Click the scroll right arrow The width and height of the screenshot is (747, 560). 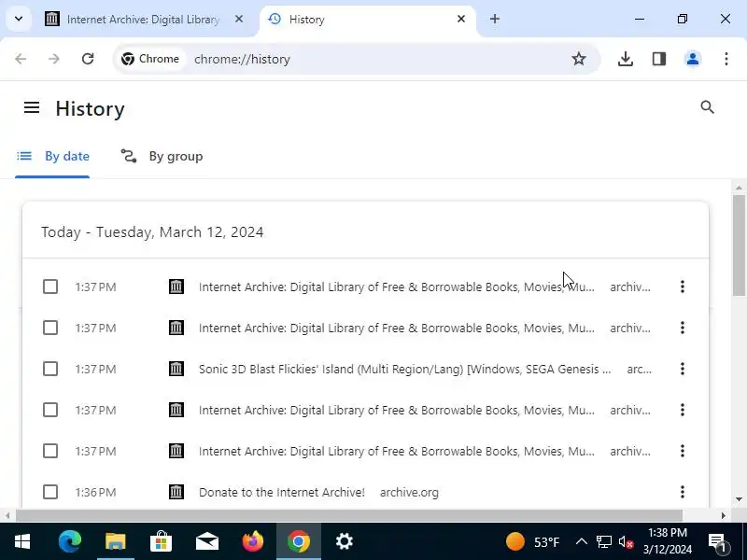pyautogui.click(x=723, y=516)
